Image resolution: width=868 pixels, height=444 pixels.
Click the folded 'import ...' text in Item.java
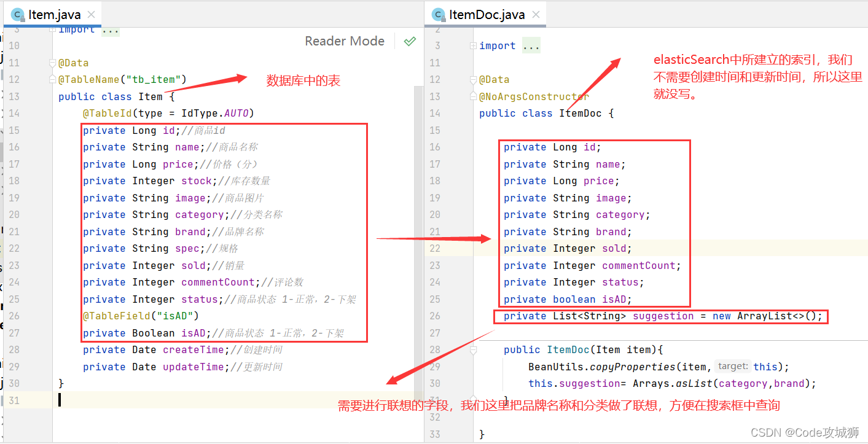[x=88, y=29]
